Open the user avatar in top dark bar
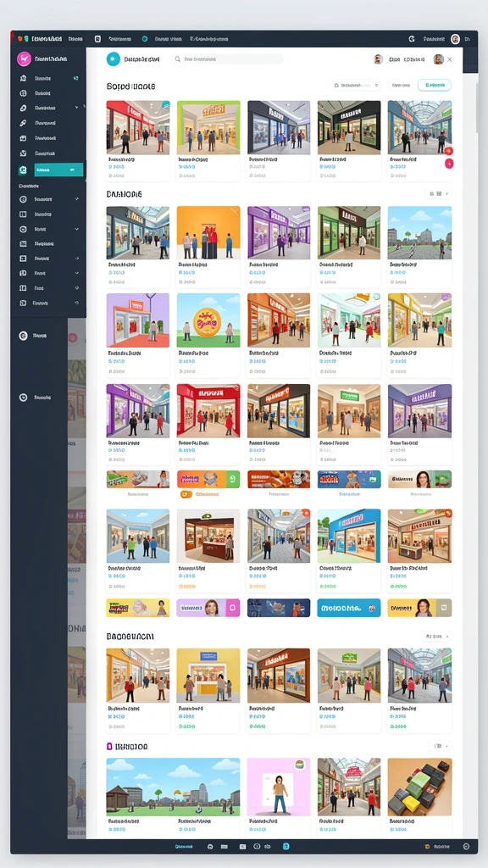 [455, 39]
